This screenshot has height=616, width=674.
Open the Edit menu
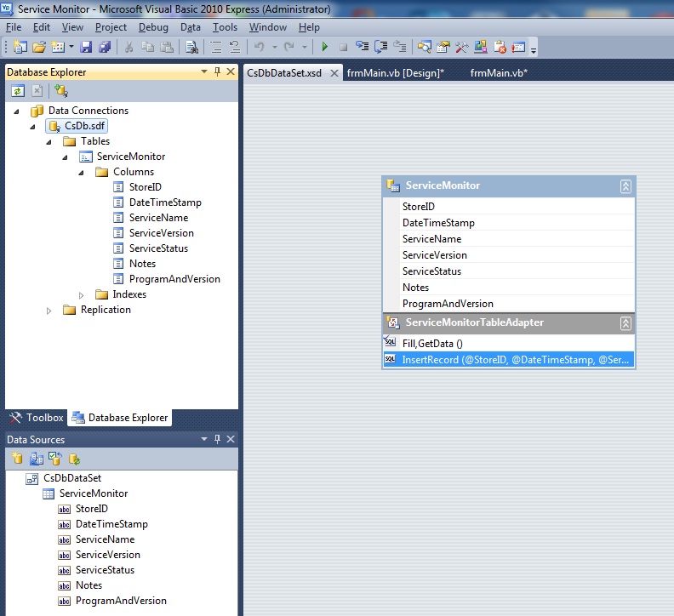tap(42, 27)
